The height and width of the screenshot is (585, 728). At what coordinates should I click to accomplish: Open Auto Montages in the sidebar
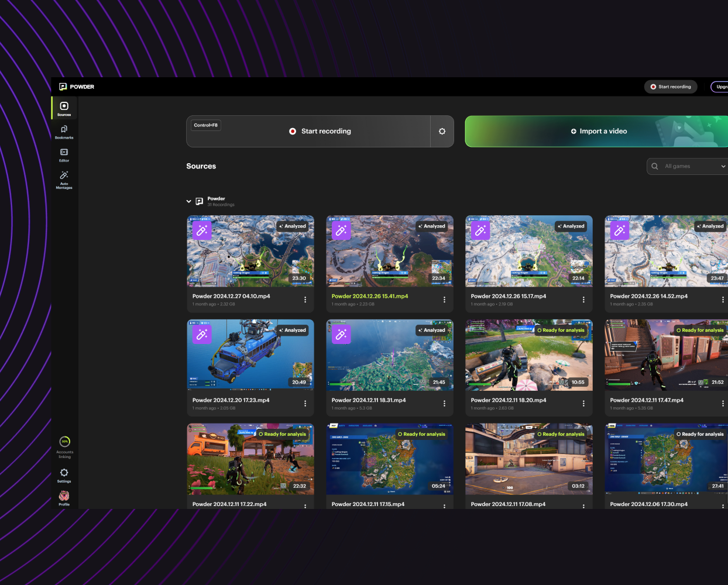pyautogui.click(x=64, y=180)
